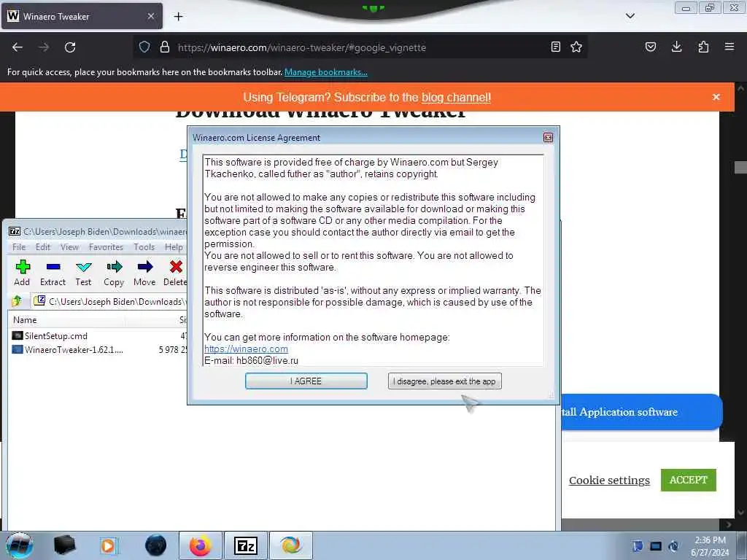The height and width of the screenshot is (560, 747).
Task: Reload the Firefox page
Action: [70, 47]
